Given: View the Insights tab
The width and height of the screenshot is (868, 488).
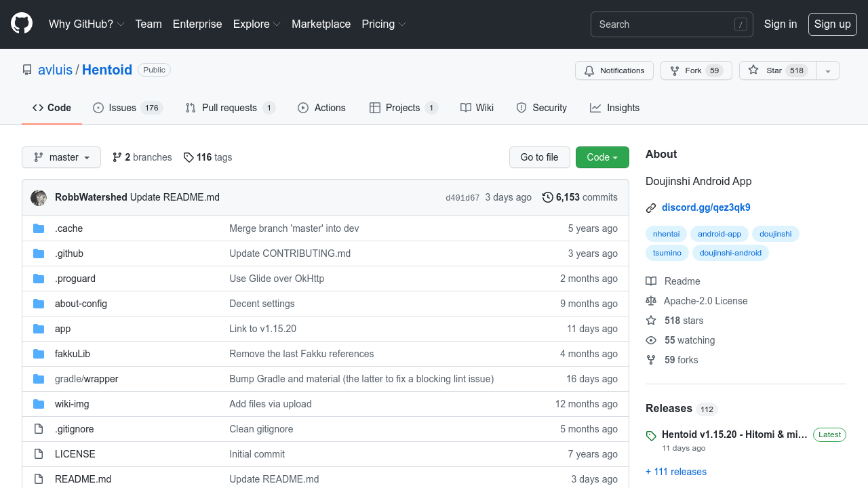Looking at the screenshot, I should (614, 108).
